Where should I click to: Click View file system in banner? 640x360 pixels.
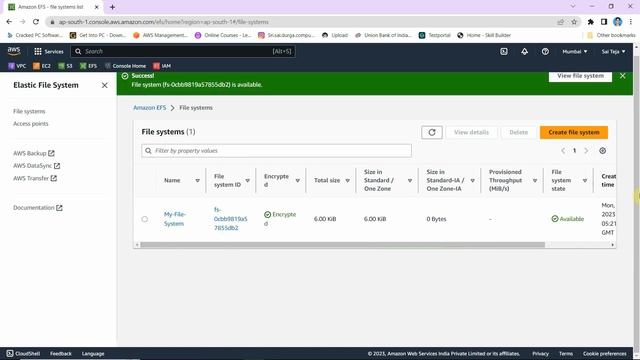(580, 76)
